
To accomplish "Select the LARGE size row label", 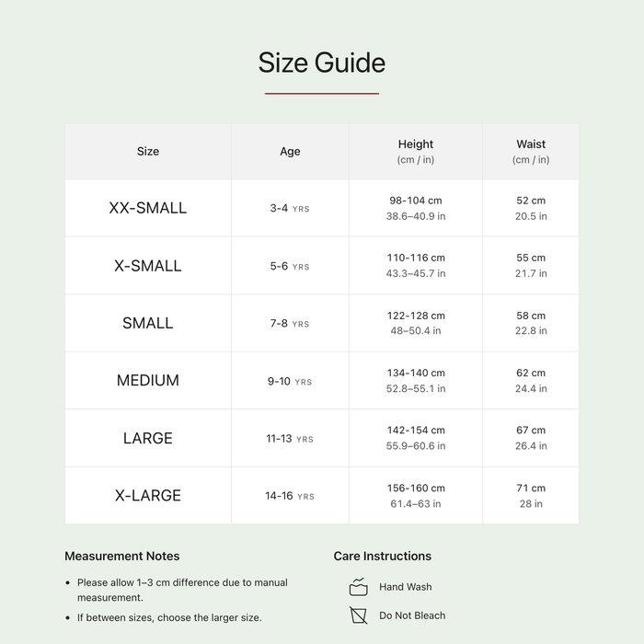I will [148, 438].
